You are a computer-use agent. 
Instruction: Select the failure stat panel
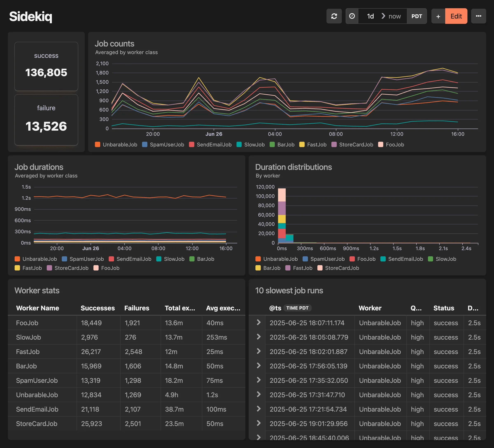tap(46, 120)
